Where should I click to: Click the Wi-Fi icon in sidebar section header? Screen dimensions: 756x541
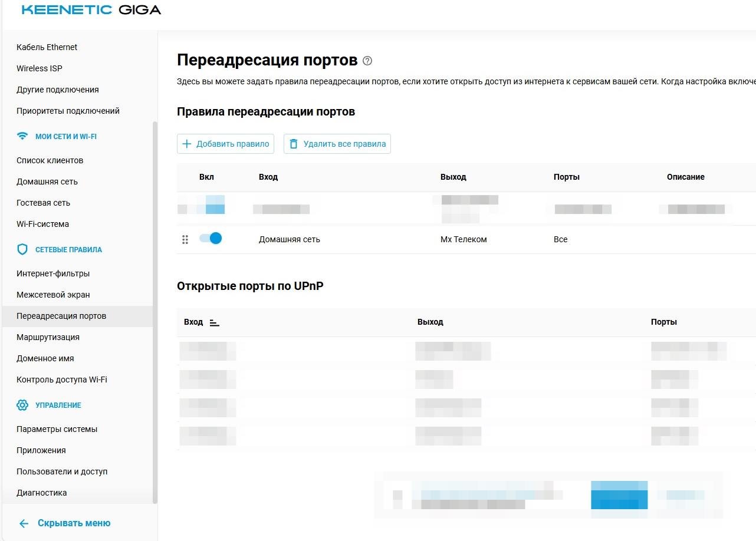coord(22,136)
